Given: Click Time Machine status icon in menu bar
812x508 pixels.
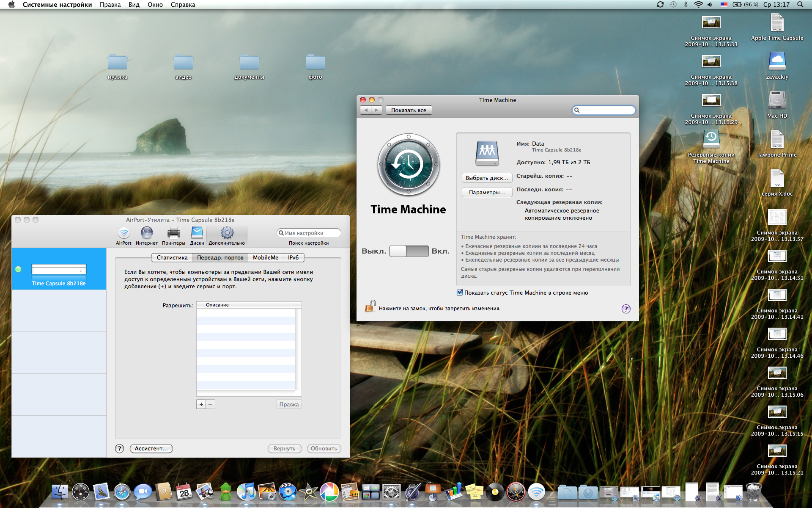Looking at the screenshot, I should click(673, 5).
